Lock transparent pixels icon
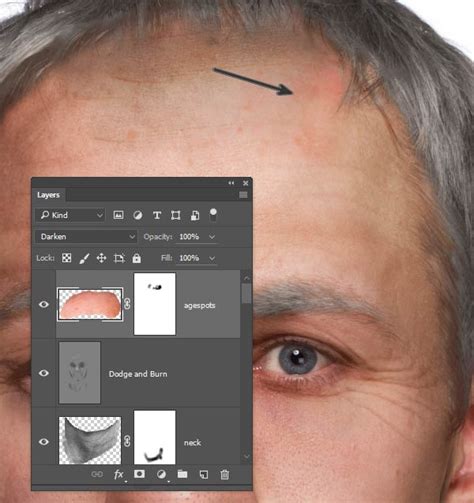The image size is (474, 503). pyautogui.click(x=67, y=258)
